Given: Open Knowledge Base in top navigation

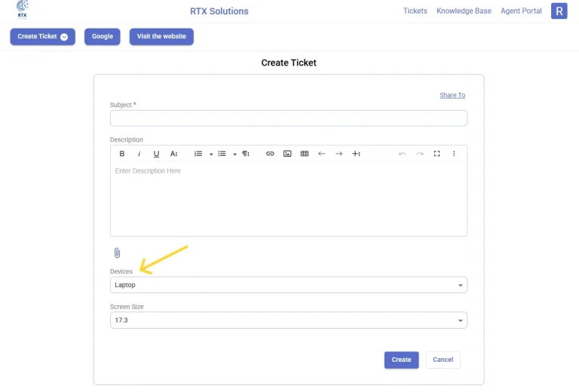Looking at the screenshot, I should (x=464, y=11).
